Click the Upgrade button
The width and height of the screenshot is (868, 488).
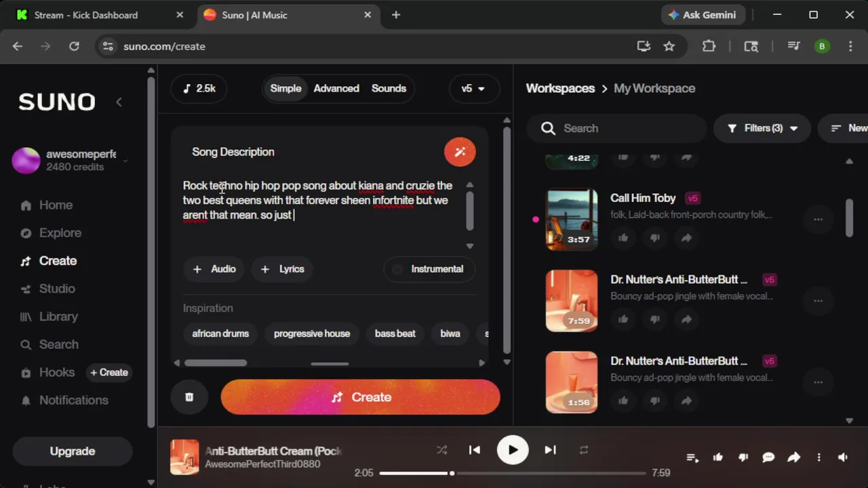click(x=73, y=451)
